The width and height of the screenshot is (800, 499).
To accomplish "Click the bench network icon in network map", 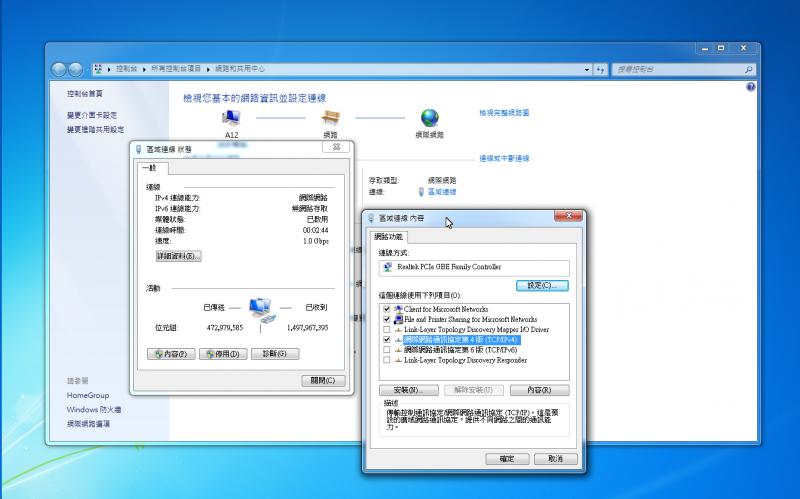I will (330, 118).
